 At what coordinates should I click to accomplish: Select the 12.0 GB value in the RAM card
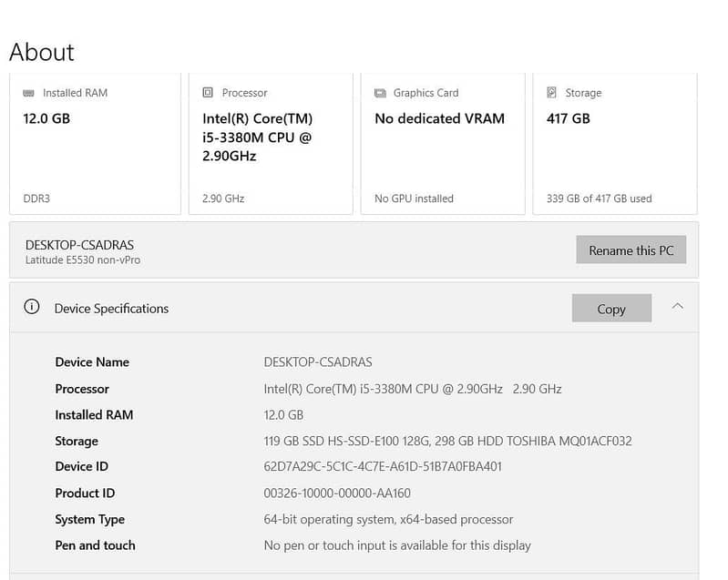pos(46,118)
